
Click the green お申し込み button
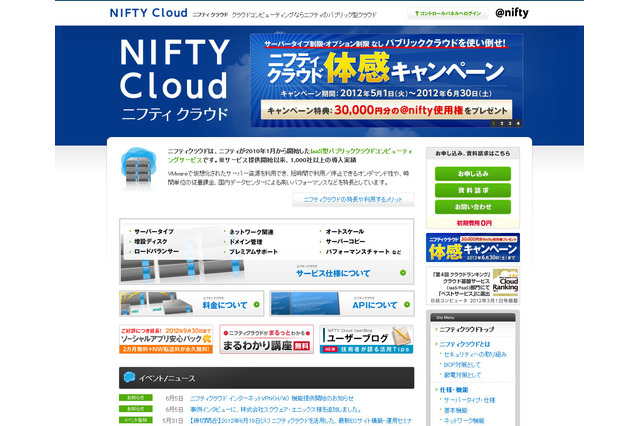point(473,174)
